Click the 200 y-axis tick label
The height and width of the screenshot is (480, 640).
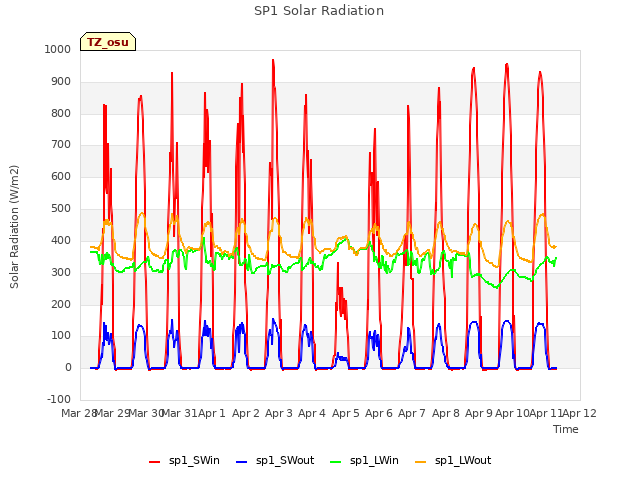(x=61, y=304)
